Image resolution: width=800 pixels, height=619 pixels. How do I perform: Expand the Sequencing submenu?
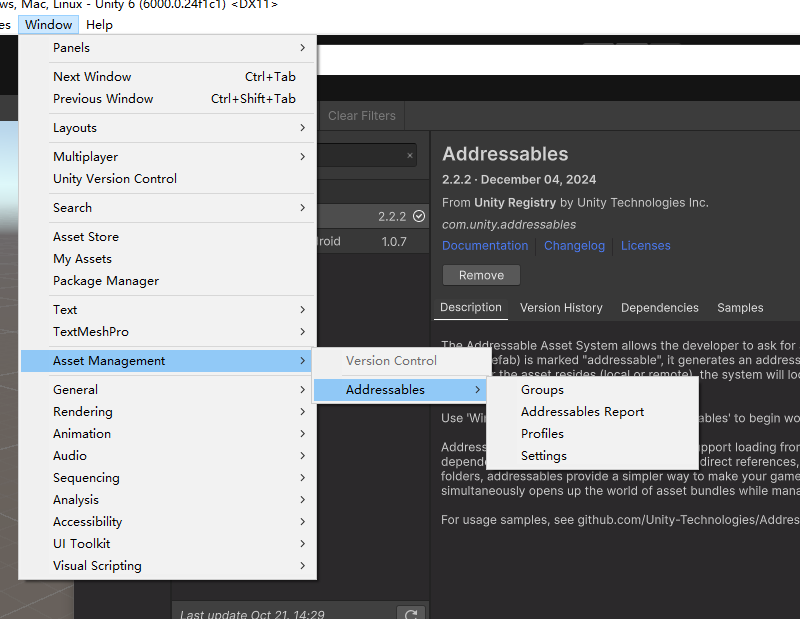[167, 478]
